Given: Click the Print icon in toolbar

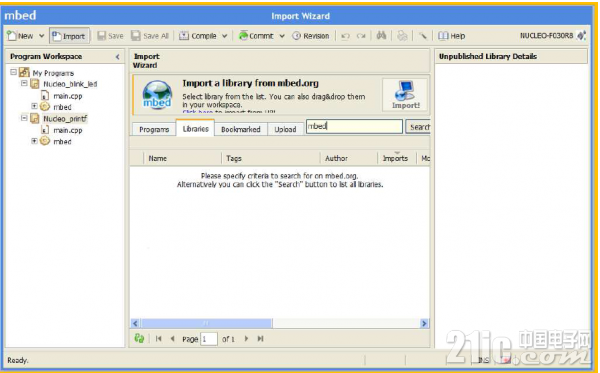Looking at the screenshot, I should pyautogui.click(x=402, y=36).
